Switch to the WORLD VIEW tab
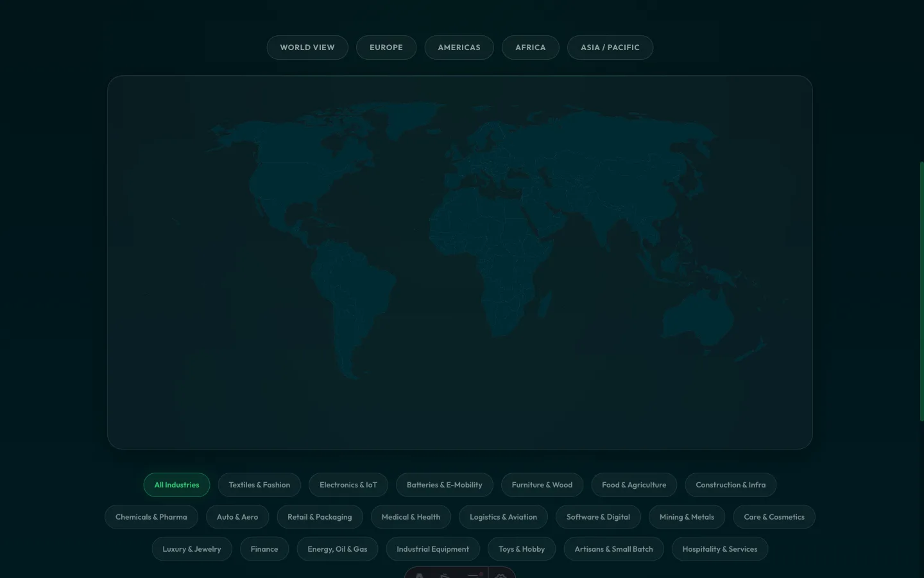Image resolution: width=924 pixels, height=578 pixels. [x=307, y=47]
